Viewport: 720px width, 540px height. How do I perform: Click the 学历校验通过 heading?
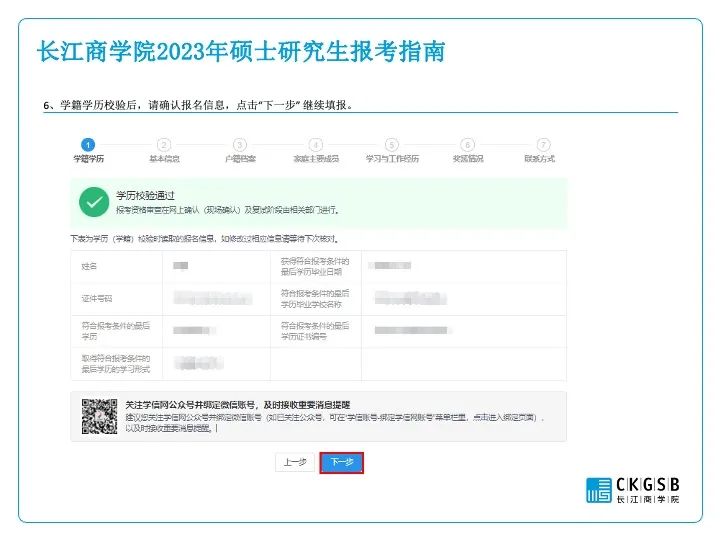coord(145,196)
